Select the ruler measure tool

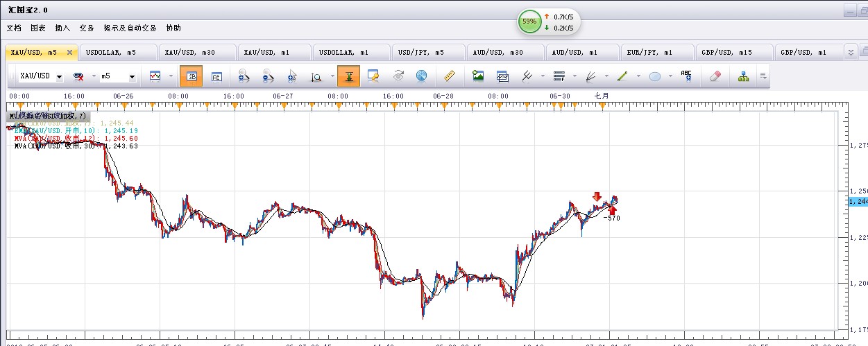click(x=448, y=76)
